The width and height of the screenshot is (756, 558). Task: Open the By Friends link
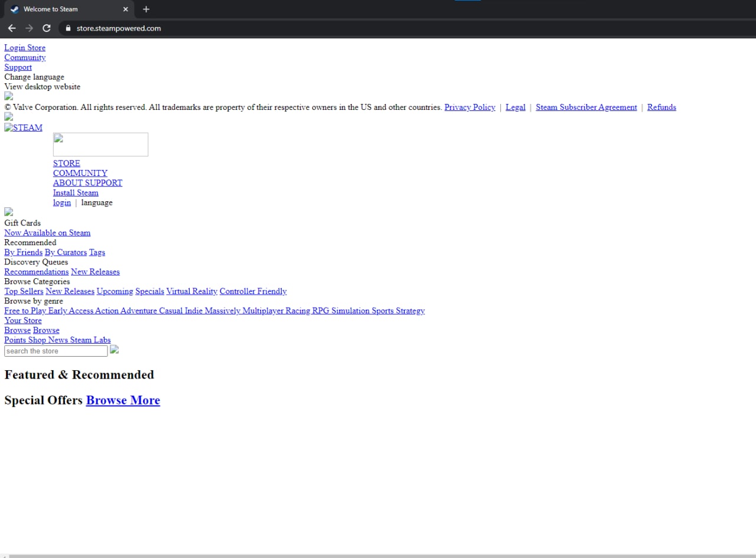(x=23, y=252)
